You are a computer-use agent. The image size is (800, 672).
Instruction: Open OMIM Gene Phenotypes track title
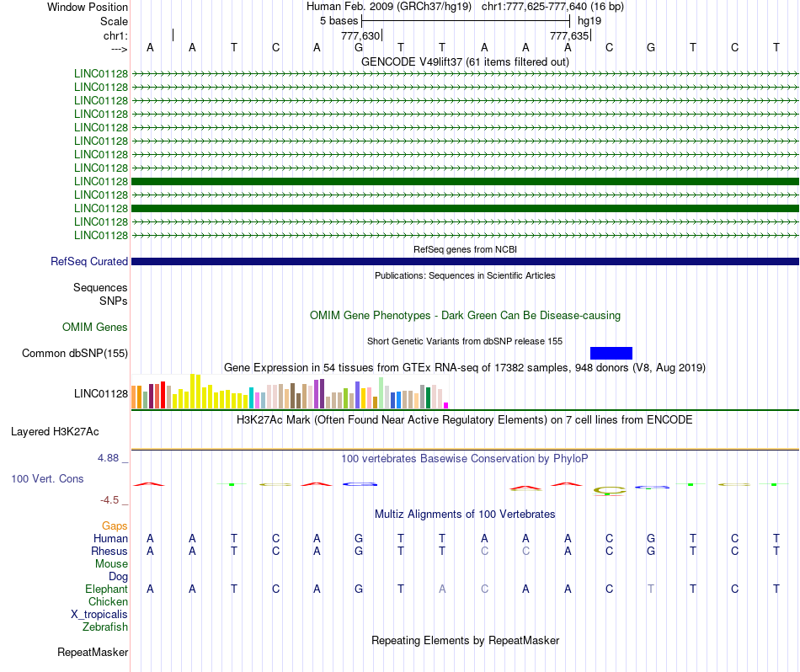coord(465,315)
